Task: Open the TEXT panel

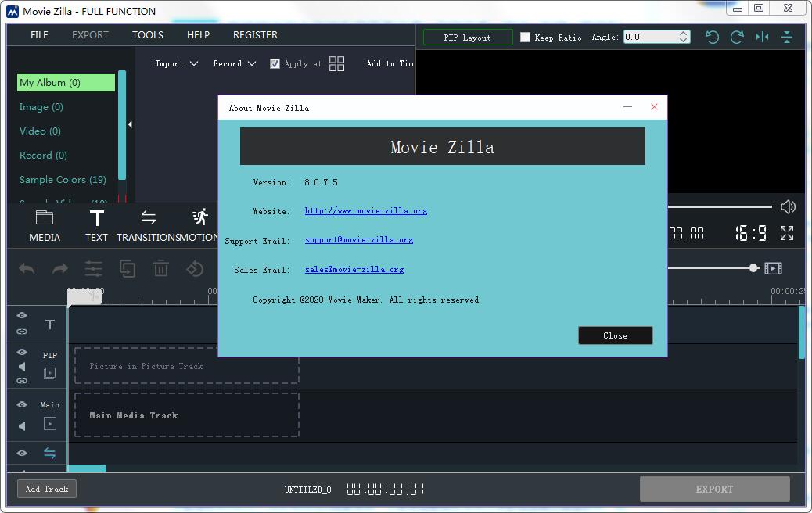Action: pyautogui.click(x=96, y=226)
